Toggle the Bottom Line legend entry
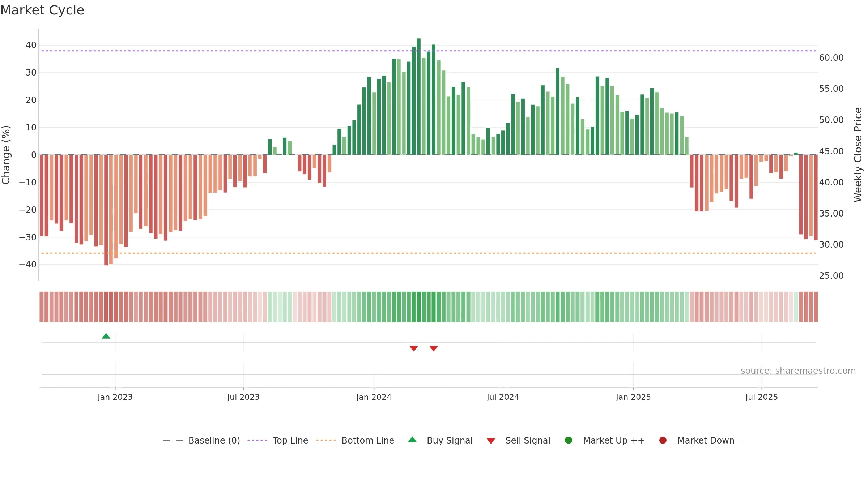 click(355, 440)
